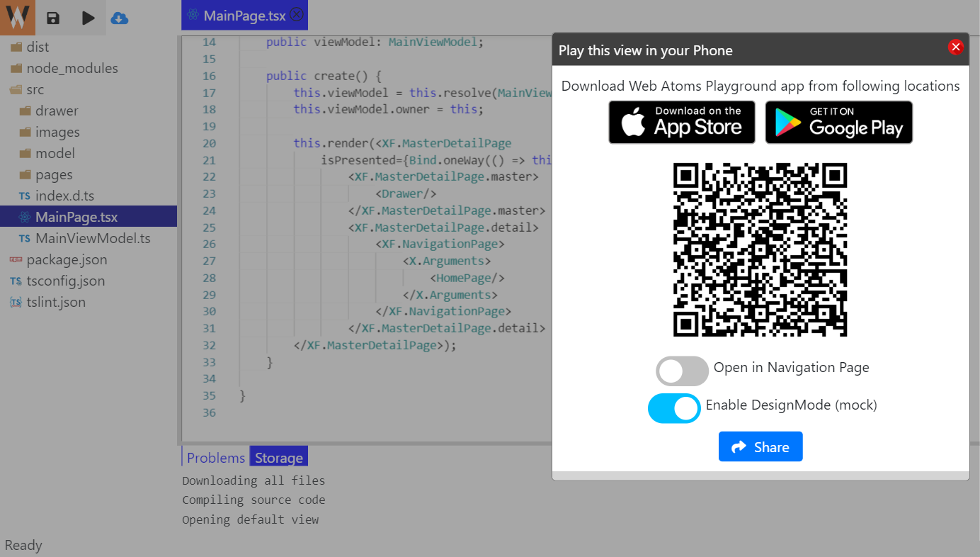Click the tslint icon beside tslint.json
The image size is (980, 557).
coord(16,302)
